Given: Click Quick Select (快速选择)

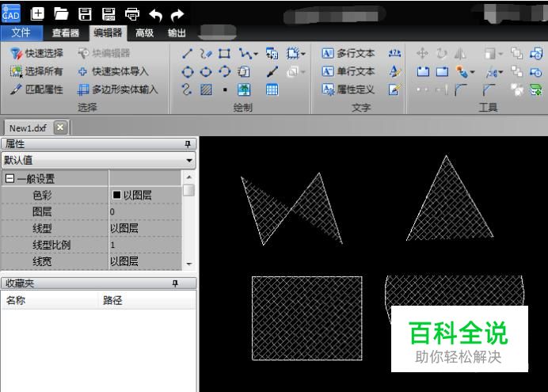Looking at the screenshot, I should point(36,53).
